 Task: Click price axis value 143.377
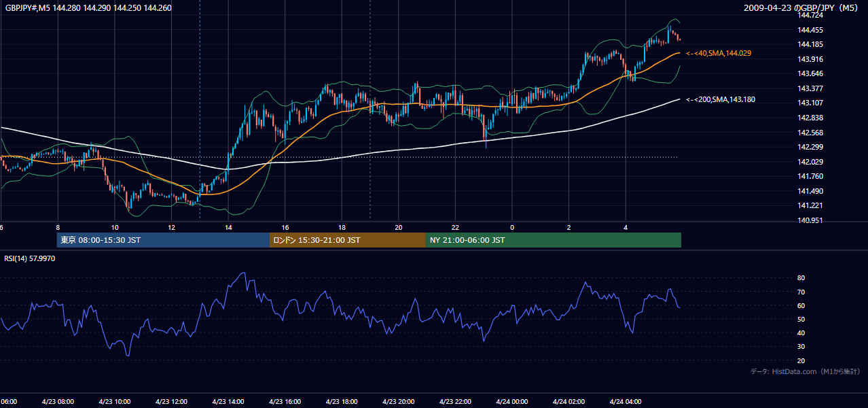point(810,89)
